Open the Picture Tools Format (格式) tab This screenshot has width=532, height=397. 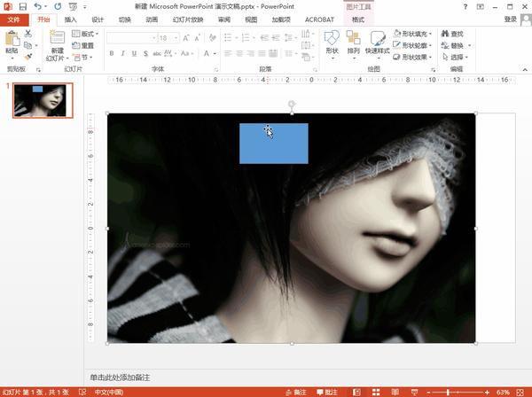[358, 19]
